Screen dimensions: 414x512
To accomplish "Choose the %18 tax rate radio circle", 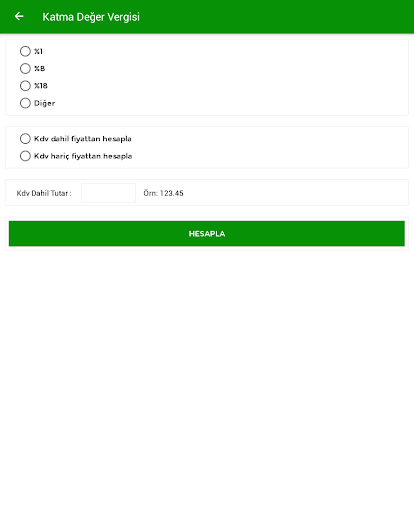I will coord(25,86).
